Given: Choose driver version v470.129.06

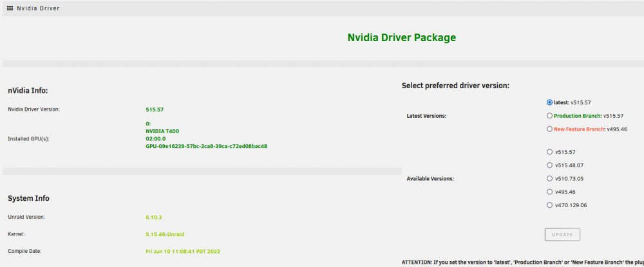Looking at the screenshot, I should (x=549, y=205).
